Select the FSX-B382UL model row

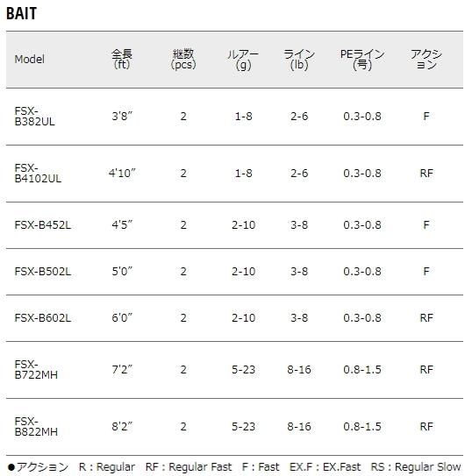coord(234,117)
